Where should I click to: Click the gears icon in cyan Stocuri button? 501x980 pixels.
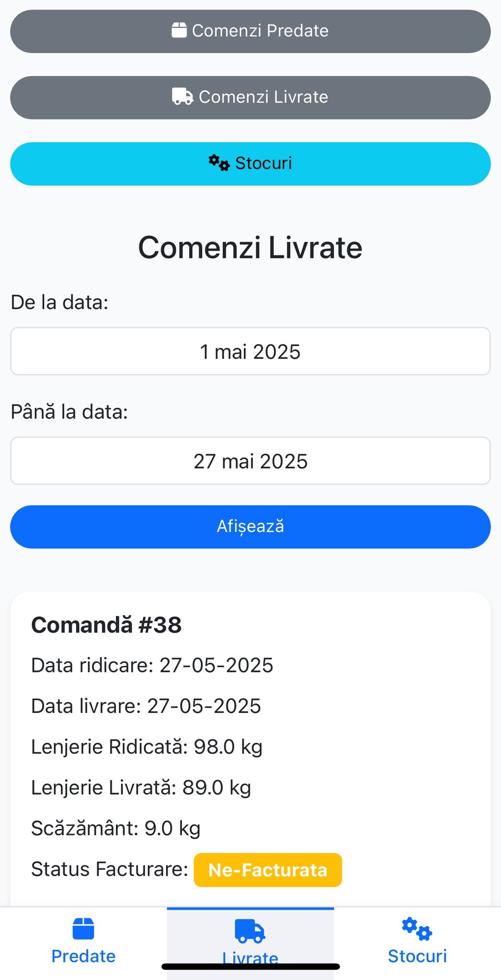(219, 163)
